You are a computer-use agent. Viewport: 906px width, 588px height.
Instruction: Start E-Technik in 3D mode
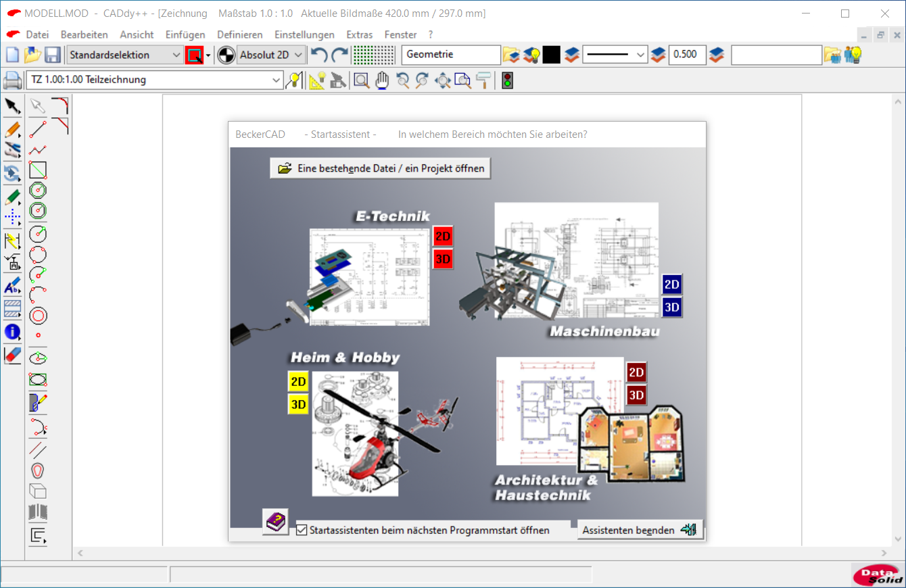443,259
